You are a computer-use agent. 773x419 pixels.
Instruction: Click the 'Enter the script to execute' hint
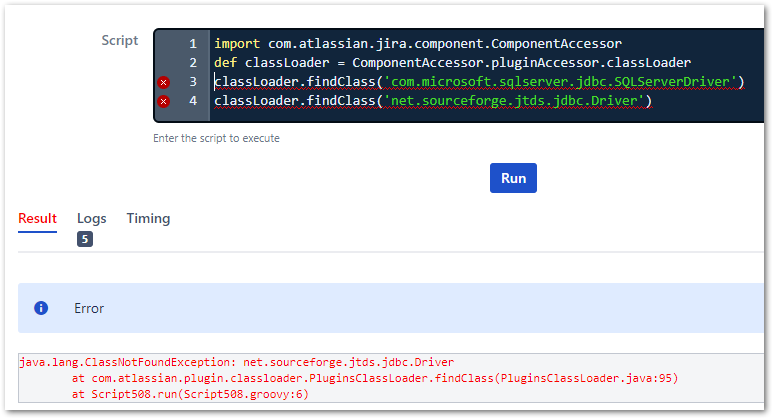coord(216,139)
